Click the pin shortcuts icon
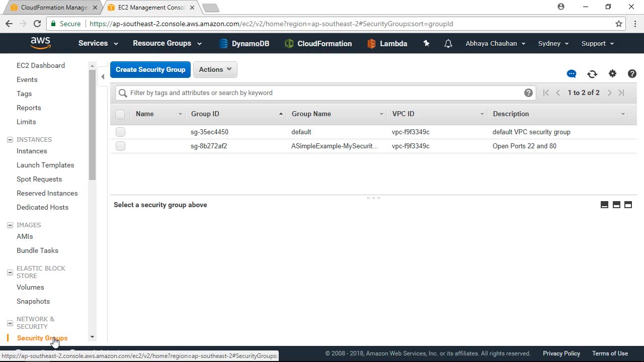This screenshot has width=644, height=362. coord(427,44)
